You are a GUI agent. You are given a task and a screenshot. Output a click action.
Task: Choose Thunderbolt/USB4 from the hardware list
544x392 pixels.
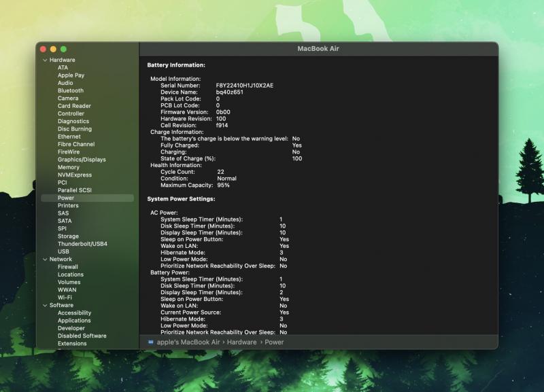(x=82, y=244)
